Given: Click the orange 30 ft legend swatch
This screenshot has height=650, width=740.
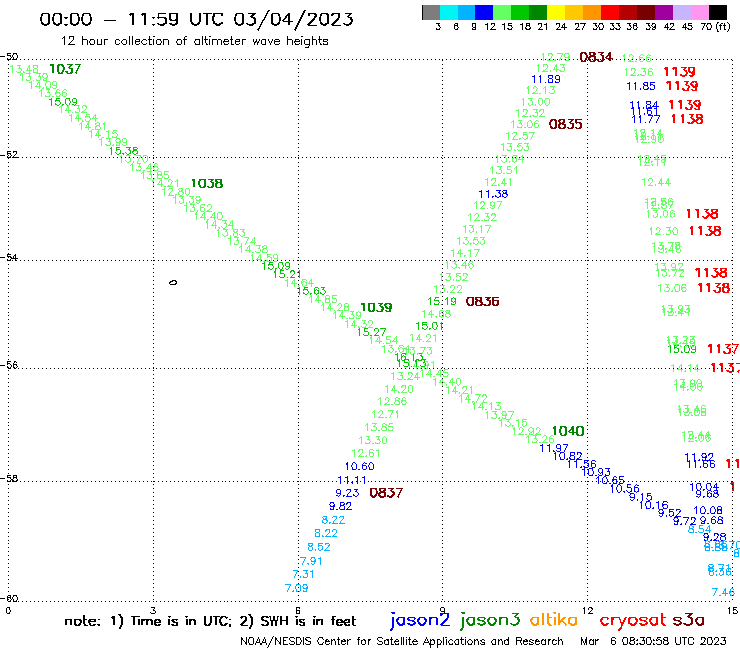Looking at the screenshot, I should click(592, 12).
